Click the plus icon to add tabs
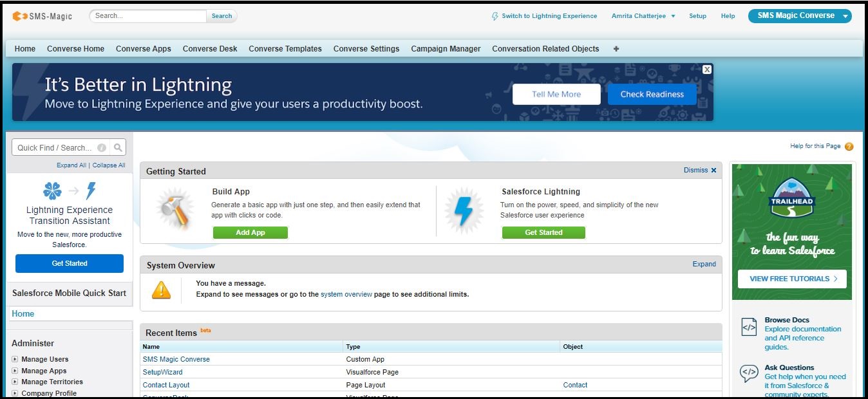The height and width of the screenshot is (399, 868). (x=616, y=49)
